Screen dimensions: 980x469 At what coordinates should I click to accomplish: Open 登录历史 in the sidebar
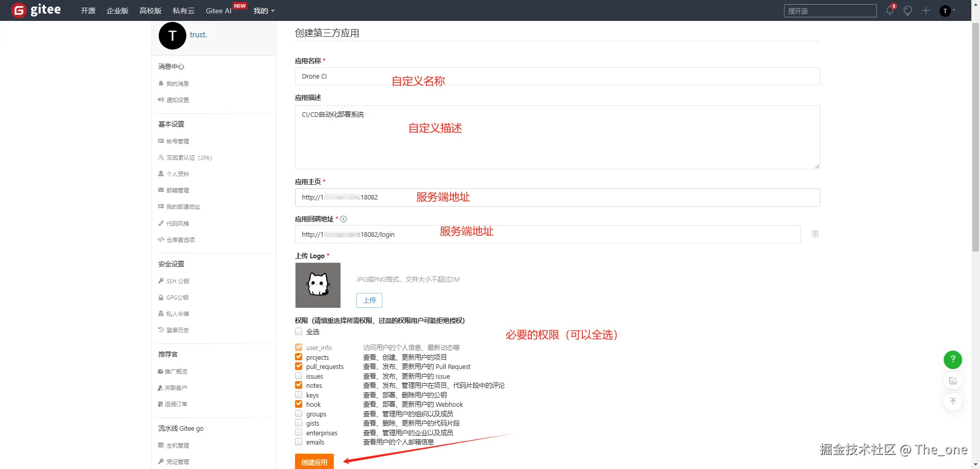coord(174,330)
